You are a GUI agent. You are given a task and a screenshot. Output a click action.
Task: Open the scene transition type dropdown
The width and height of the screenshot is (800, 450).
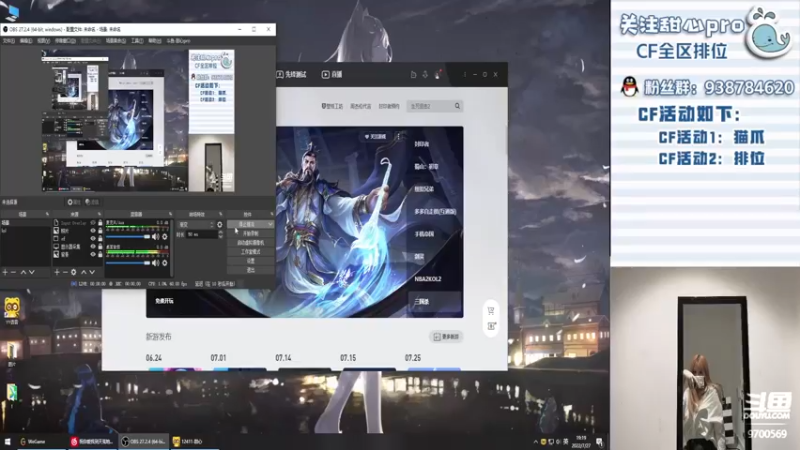[196, 224]
